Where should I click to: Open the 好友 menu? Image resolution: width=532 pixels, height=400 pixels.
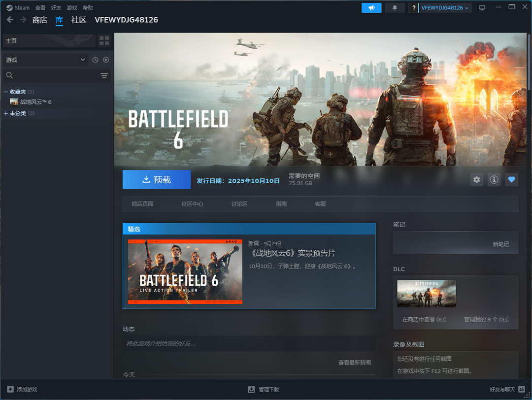pos(56,8)
